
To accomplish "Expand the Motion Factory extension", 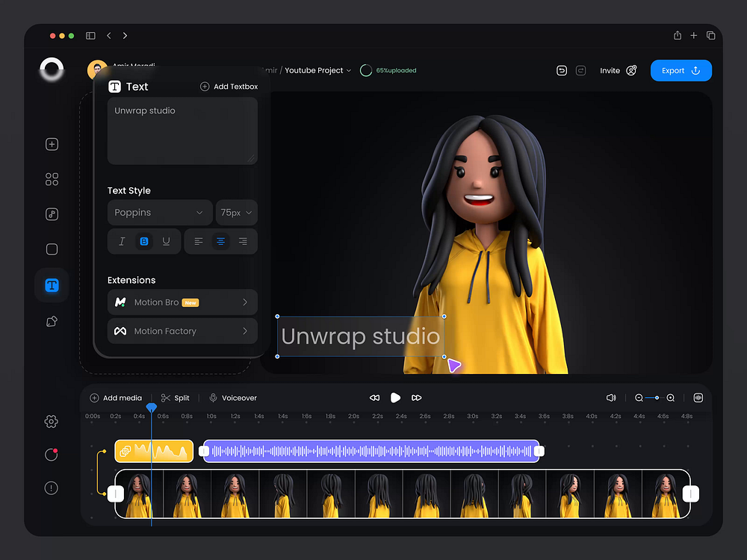I will pos(182,331).
